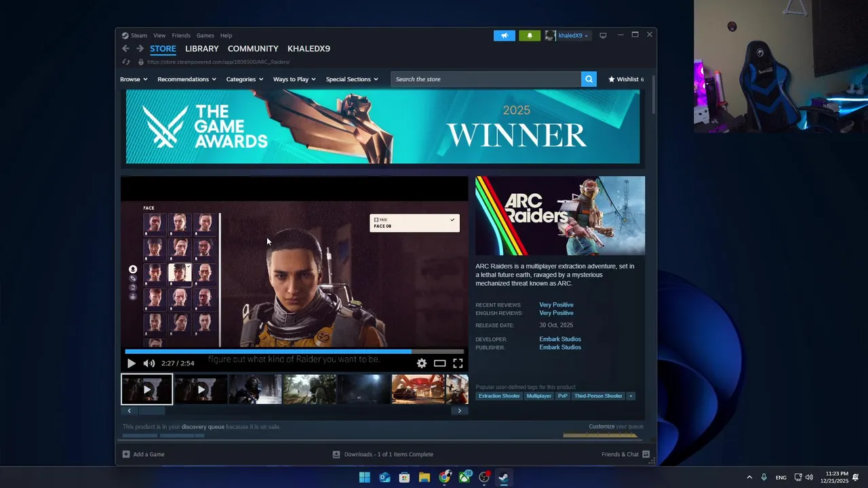Screen dimensions: 868x488
Task: Click the store search magnifier button
Action: 589,79
